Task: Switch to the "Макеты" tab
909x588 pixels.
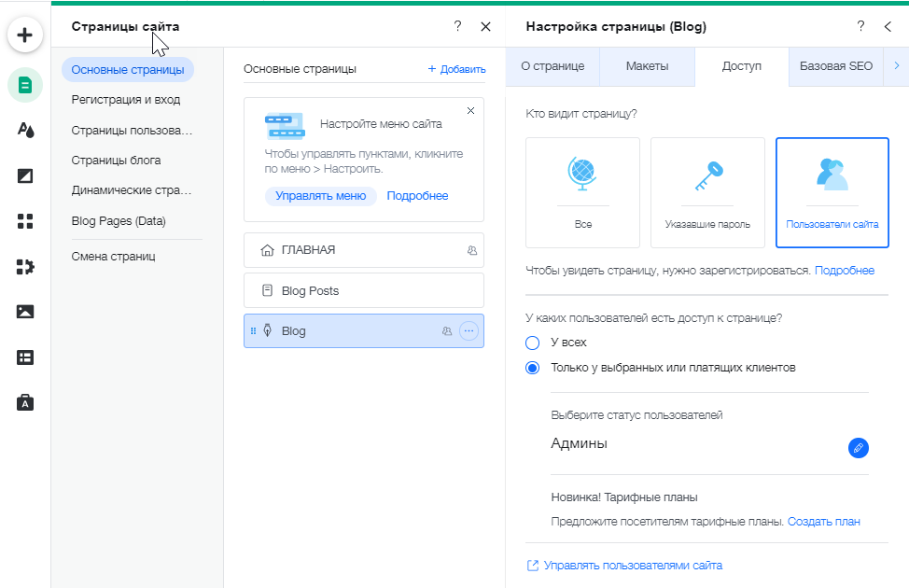Action: coord(647,66)
